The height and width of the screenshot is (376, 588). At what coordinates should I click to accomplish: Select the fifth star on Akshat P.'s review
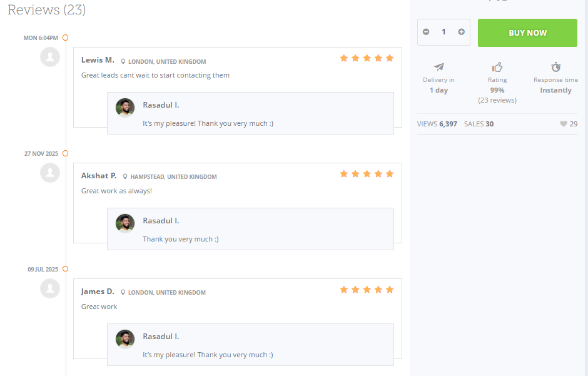tap(390, 174)
